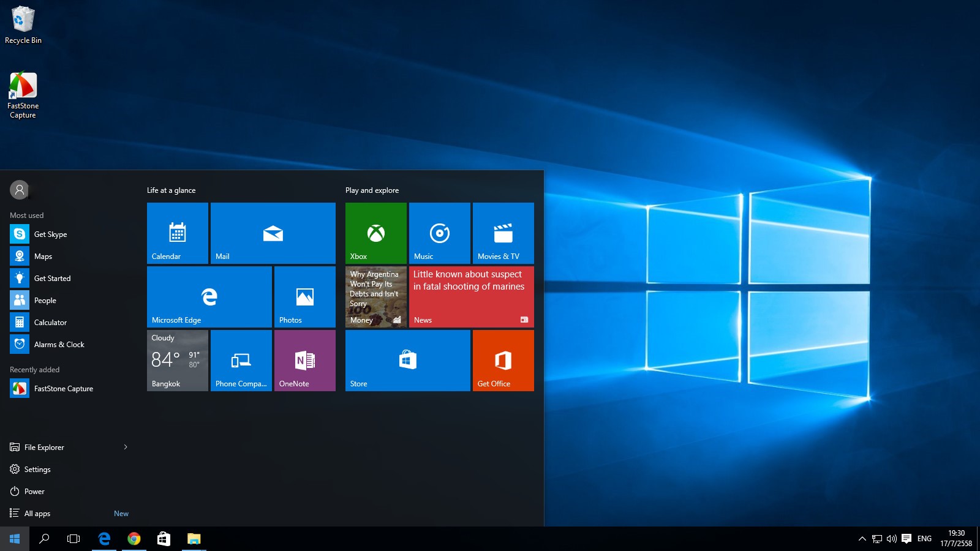The width and height of the screenshot is (980, 551).
Task: Open Alarms & Clock app entry
Action: coord(69,344)
